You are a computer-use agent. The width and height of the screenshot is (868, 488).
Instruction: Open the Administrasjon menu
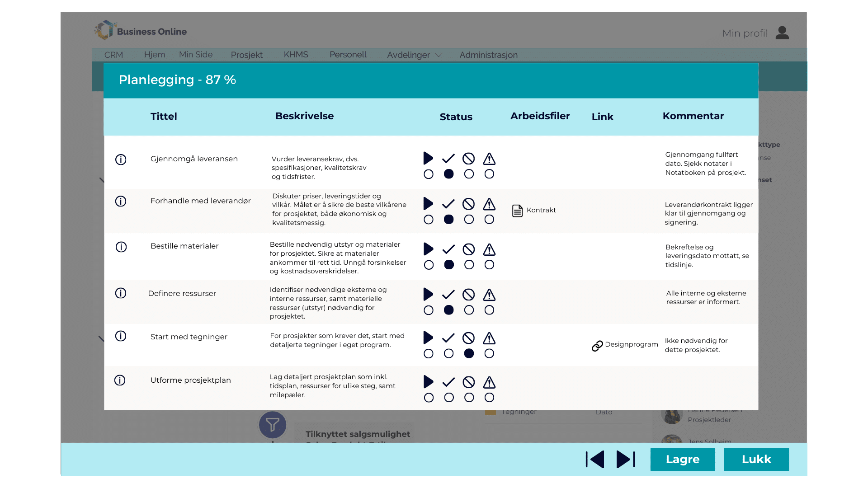click(x=488, y=55)
